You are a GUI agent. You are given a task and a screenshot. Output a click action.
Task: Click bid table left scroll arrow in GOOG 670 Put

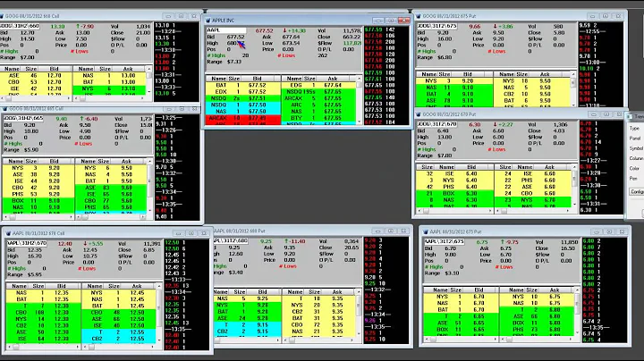pyautogui.click(x=419, y=211)
